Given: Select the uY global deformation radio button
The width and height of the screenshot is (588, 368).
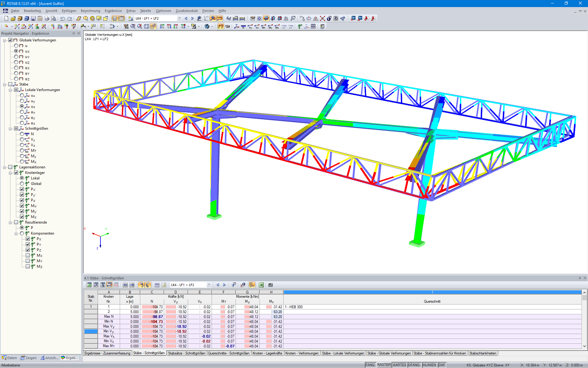Looking at the screenshot, I should (x=16, y=57).
